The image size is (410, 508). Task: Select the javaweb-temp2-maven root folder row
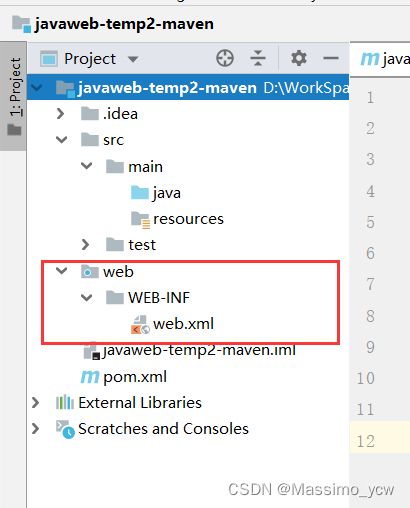(x=188, y=88)
